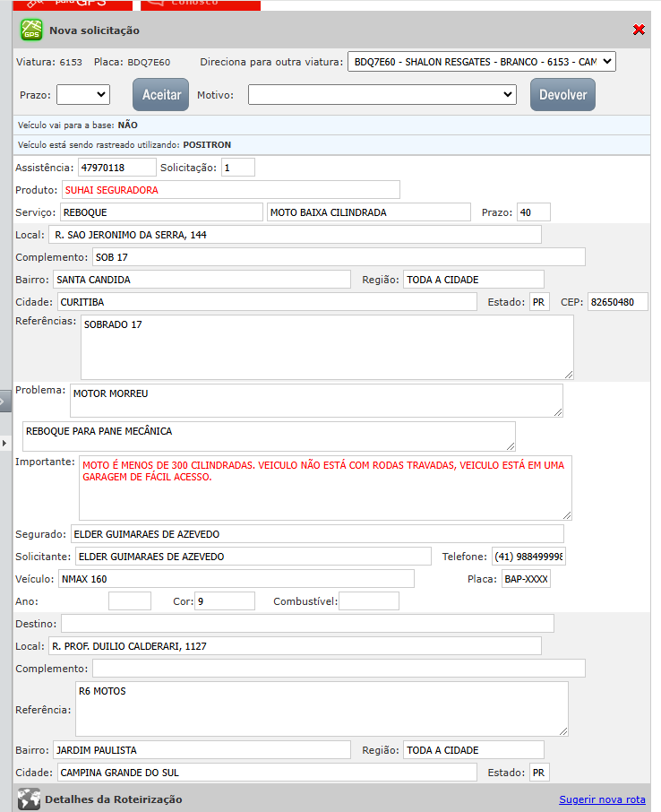
Task: Click the Sugerir nova rota link
Action: pyautogui.click(x=602, y=799)
